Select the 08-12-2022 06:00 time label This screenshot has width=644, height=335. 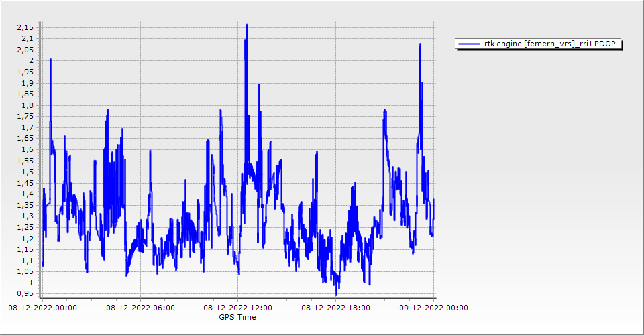pyautogui.click(x=141, y=308)
